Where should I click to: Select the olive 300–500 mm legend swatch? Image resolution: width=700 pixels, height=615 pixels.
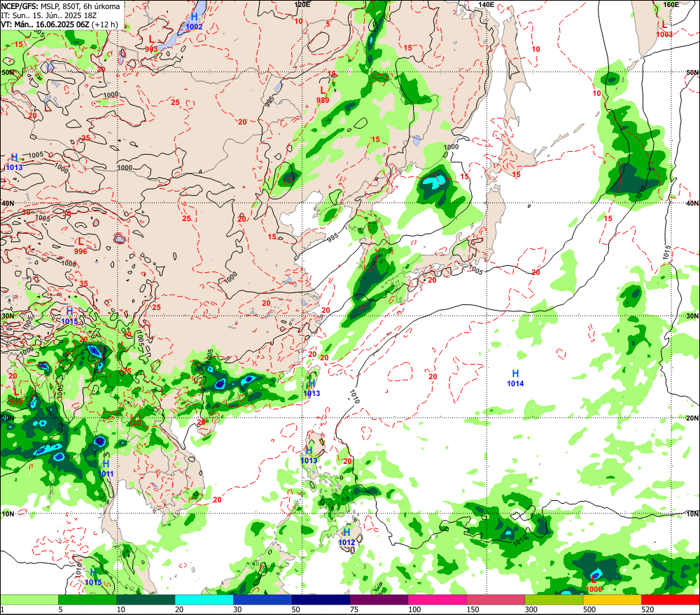pyautogui.click(x=554, y=600)
